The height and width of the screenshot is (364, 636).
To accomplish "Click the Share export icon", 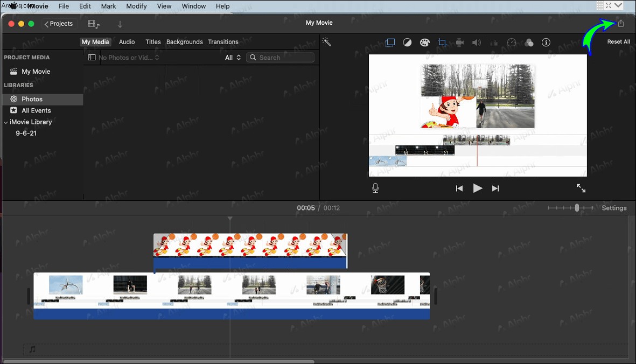I will coord(620,24).
